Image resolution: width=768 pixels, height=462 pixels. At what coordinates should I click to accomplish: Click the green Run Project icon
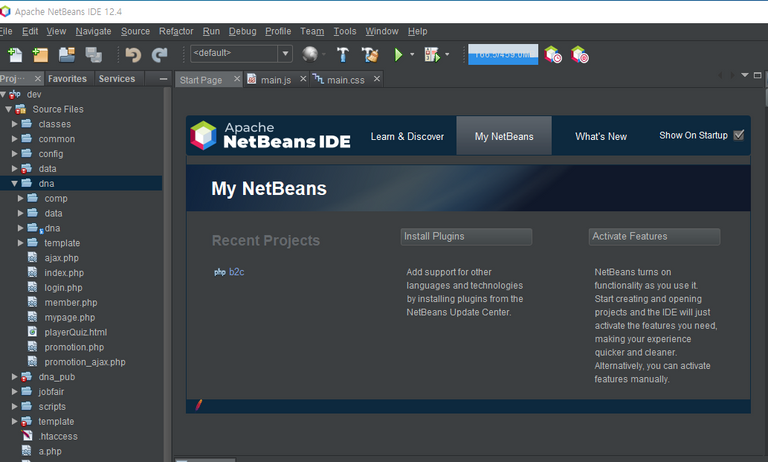(x=398, y=54)
